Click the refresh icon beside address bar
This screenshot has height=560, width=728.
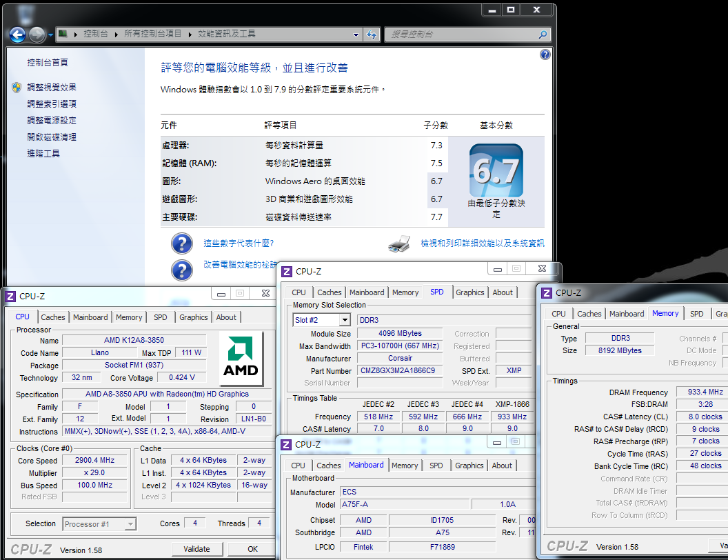point(372,34)
